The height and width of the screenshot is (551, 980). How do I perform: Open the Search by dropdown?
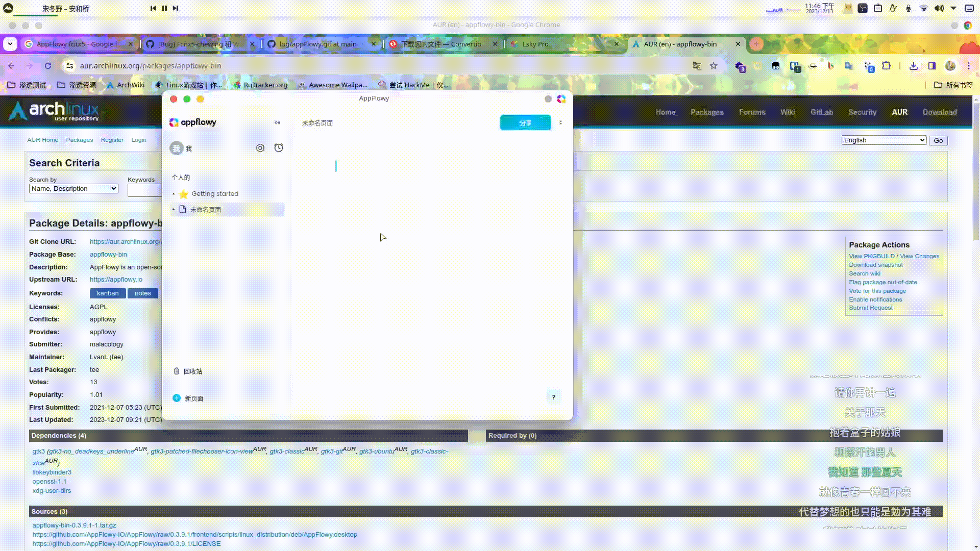pos(73,189)
